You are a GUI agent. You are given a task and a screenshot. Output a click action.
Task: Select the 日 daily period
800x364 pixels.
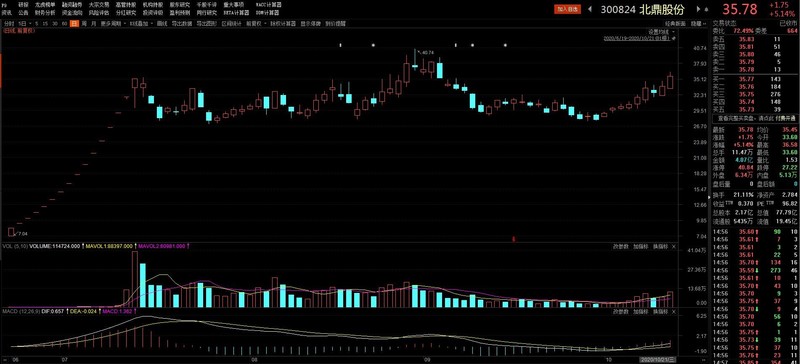point(74,23)
